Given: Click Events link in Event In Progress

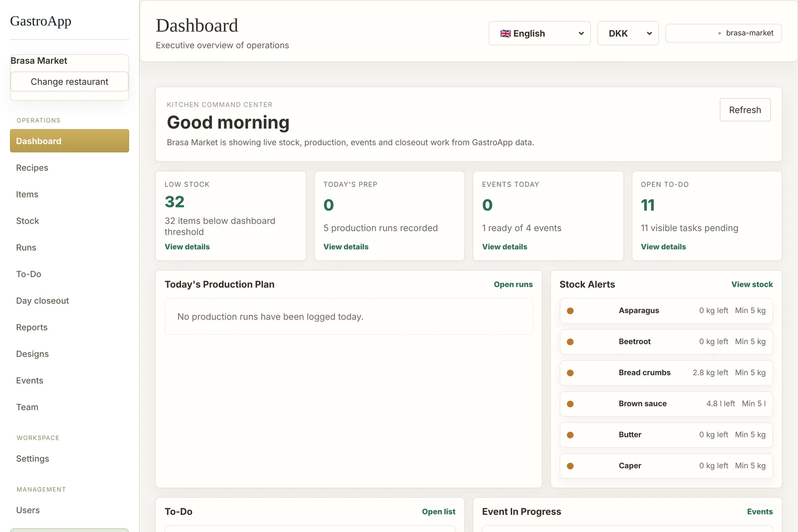Looking at the screenshot, I should coord(760,512).
